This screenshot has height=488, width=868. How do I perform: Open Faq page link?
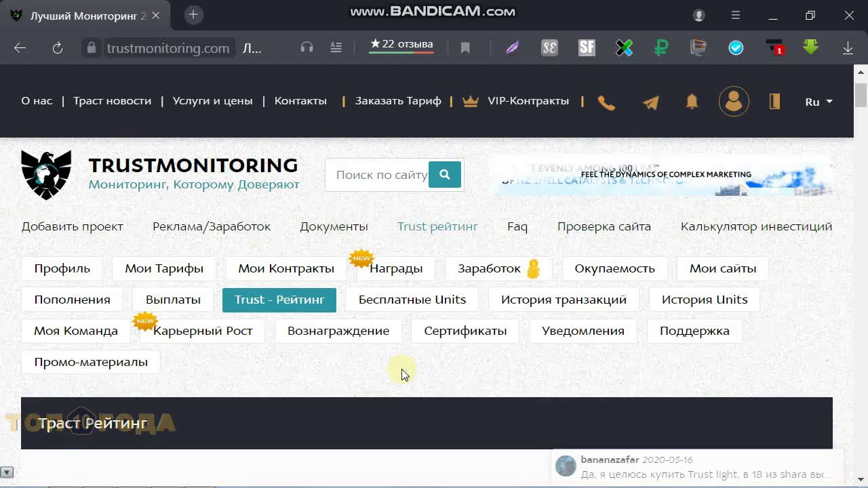[517, 226]
